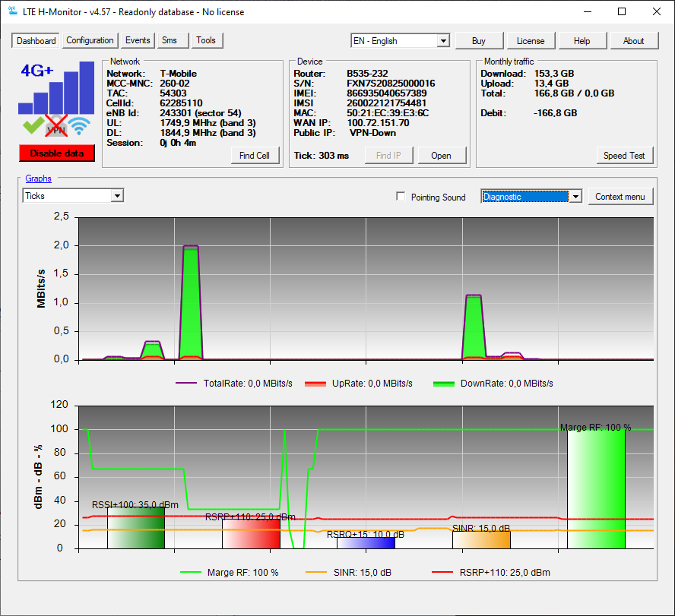Click the blue RSRQ+15 bar in chart

(x=366, y=543)
